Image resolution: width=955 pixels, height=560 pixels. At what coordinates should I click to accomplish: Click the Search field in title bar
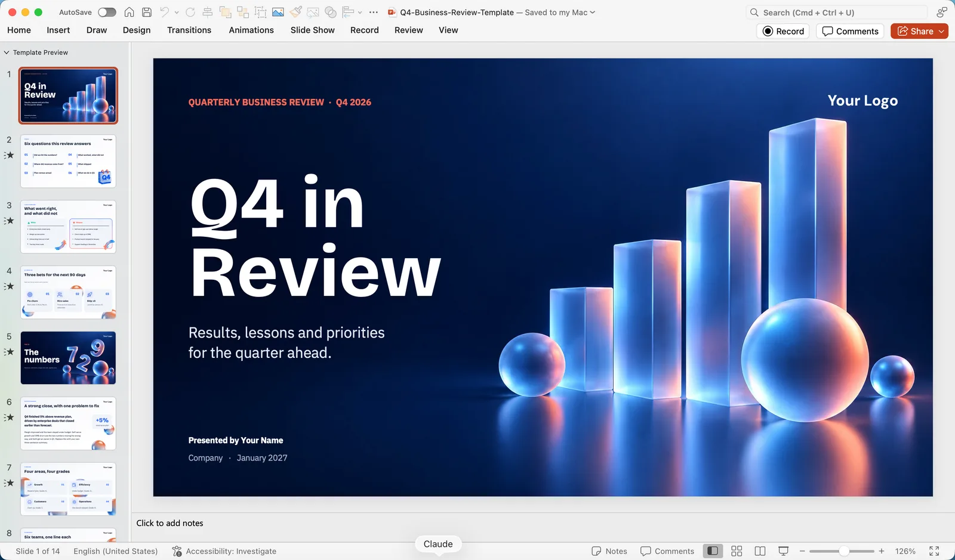click(837, 12)
